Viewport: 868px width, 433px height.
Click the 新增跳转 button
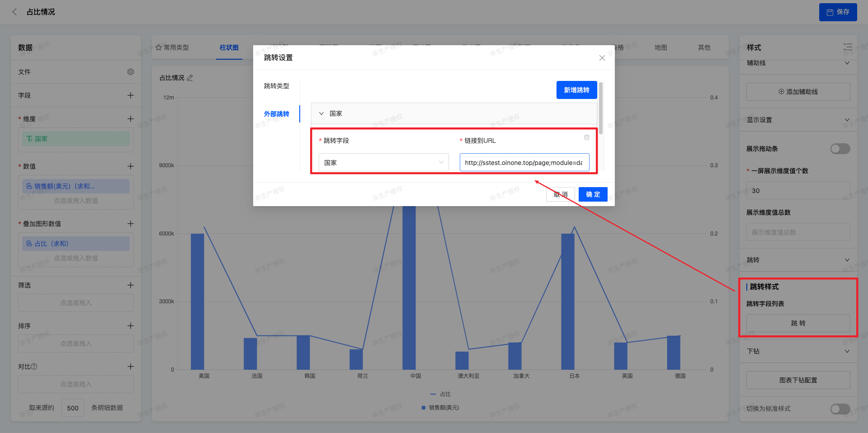576,90
